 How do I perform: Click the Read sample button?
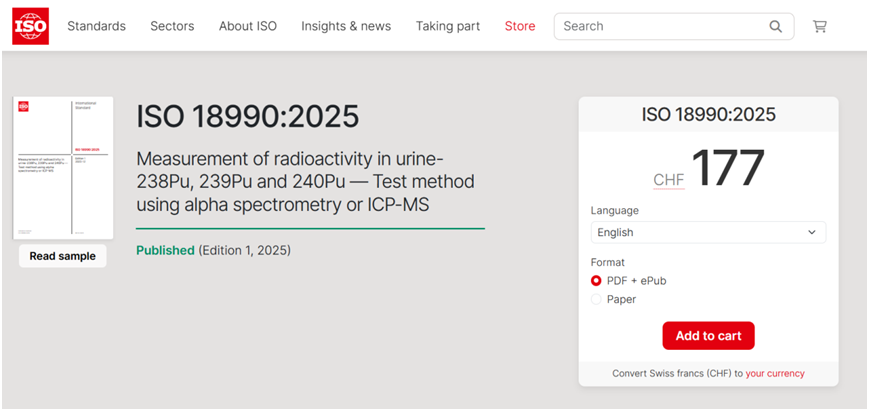pos(62,256)
